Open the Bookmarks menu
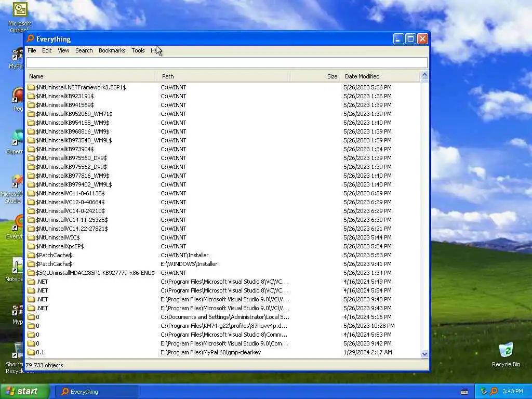Viewport: 532px width, 399px height. pos(112,50)
